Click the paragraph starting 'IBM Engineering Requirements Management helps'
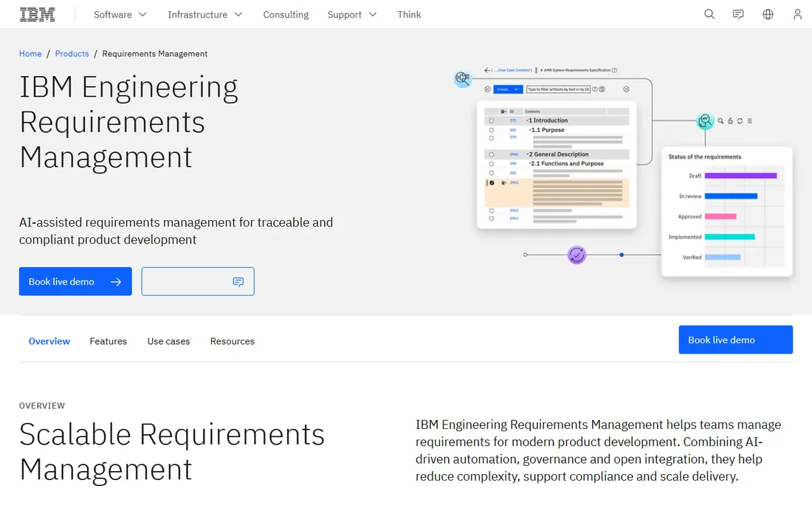 point(598,450)
